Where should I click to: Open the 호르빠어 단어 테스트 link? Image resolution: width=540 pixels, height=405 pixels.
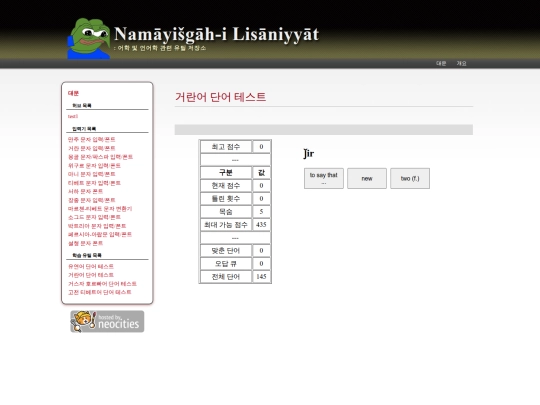pos(102,283)
